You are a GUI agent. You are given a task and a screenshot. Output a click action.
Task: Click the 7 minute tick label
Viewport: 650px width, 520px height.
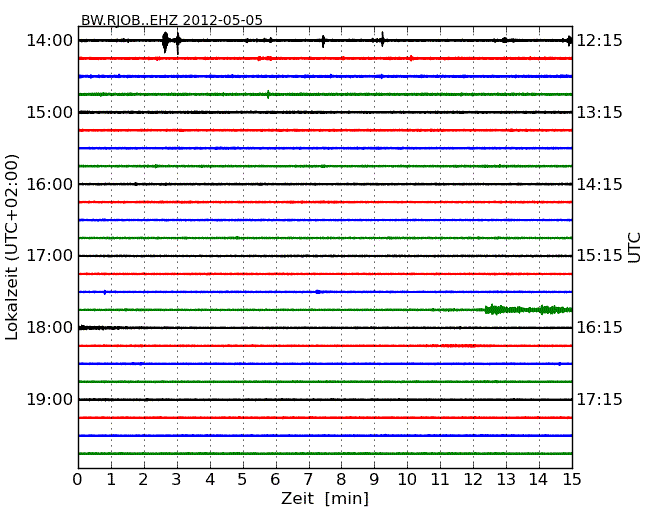tap(308, 480)
